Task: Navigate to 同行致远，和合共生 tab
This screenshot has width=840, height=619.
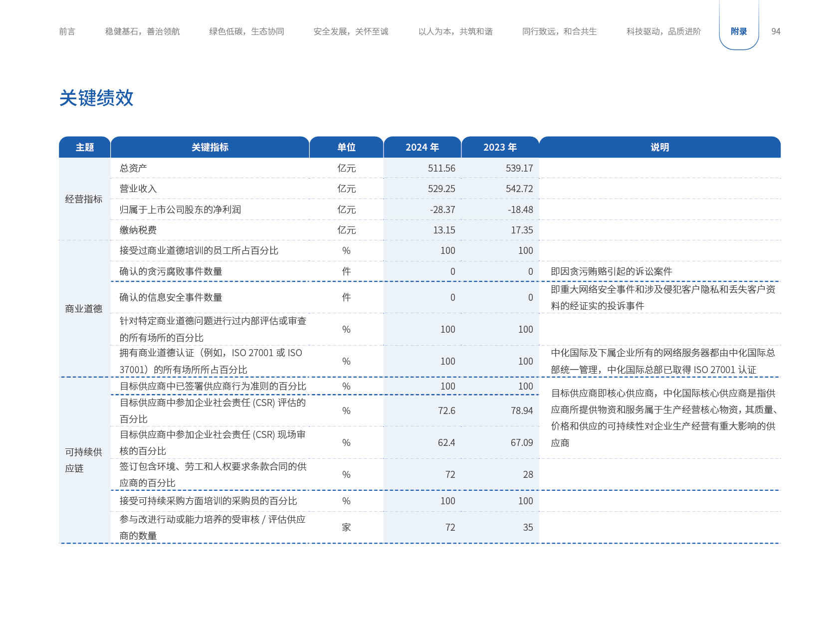Action: coord(559,31)
